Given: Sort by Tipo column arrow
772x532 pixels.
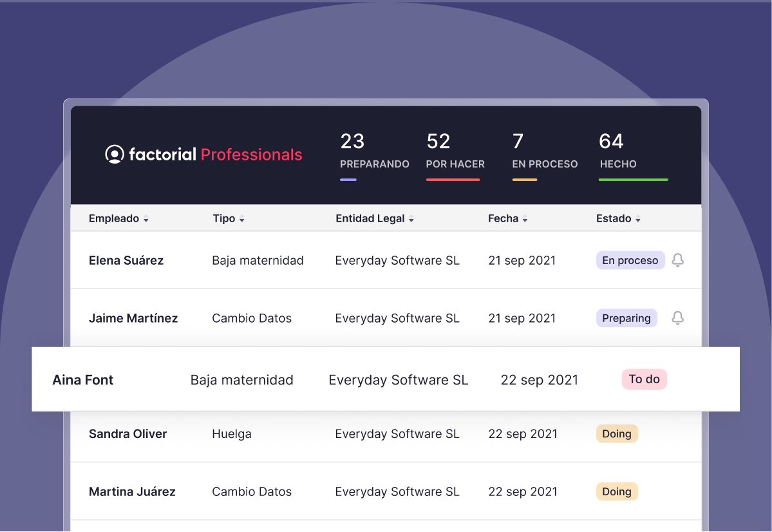Looking at the screenshot, I should pos(242,220).
